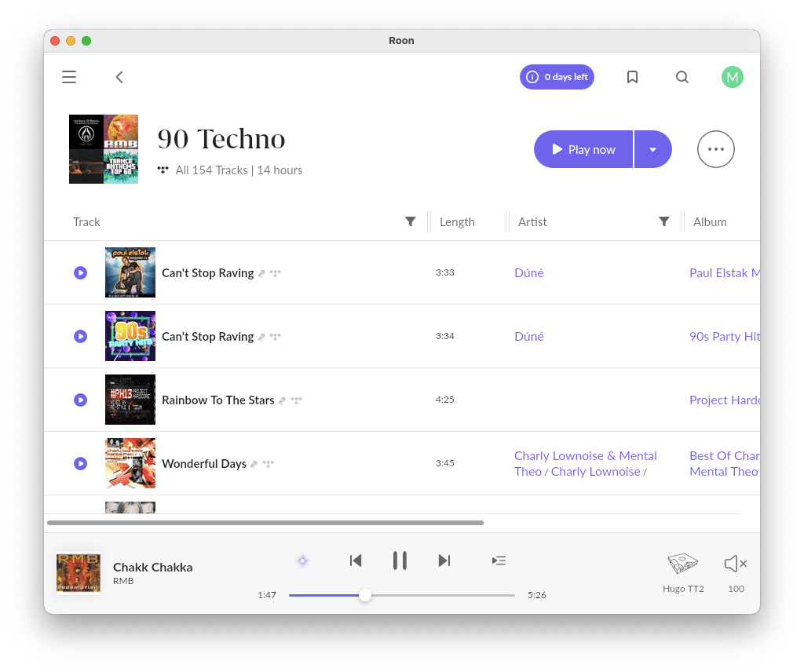Click the 4:25 length of Rainbow To The Stars
Screen dimensions: 804x672
click(445, 400)
